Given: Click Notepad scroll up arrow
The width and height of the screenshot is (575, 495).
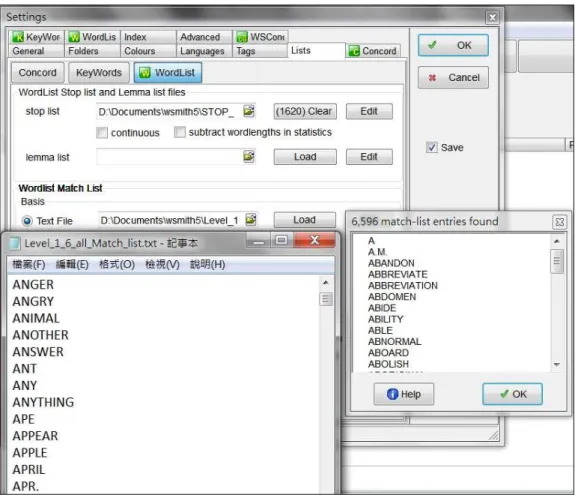Looking at the screenshot, I should click(x=325, y=283).
